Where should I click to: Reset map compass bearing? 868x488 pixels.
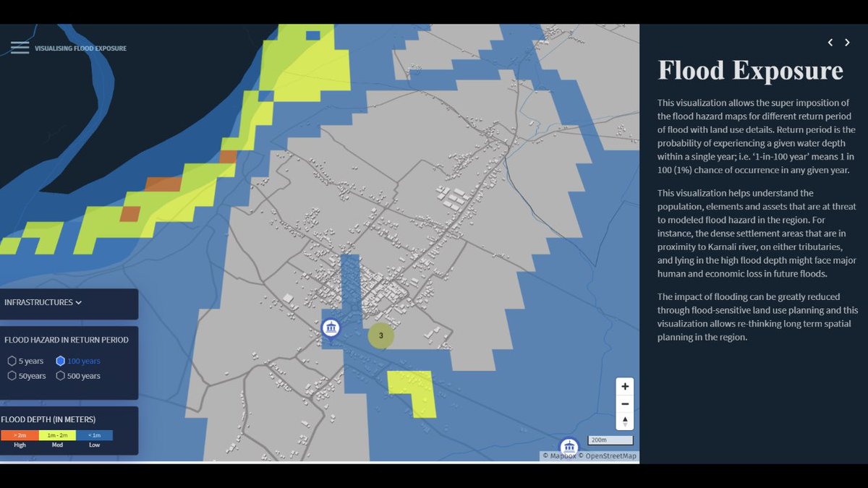point(625,421)
